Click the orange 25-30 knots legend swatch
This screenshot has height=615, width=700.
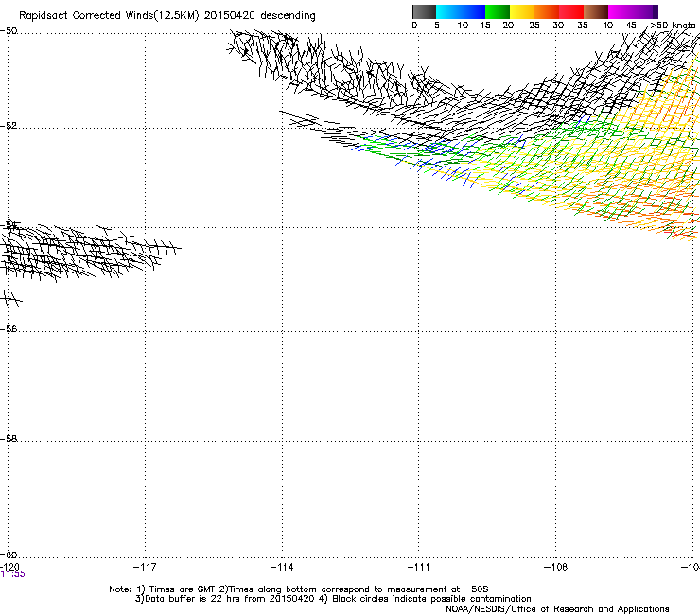(547, 11)
